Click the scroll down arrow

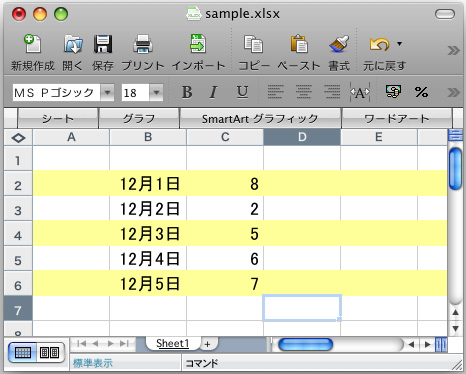coord(455,329)
